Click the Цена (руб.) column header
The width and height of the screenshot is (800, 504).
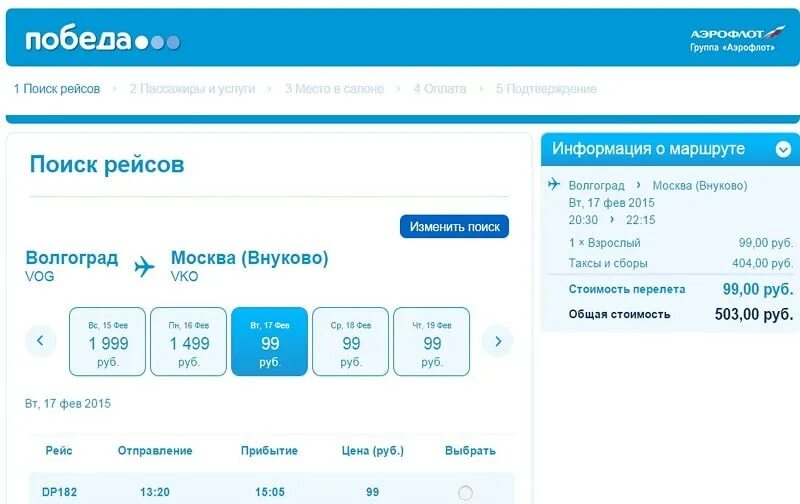pyautogui.click(x=372, y=450)
